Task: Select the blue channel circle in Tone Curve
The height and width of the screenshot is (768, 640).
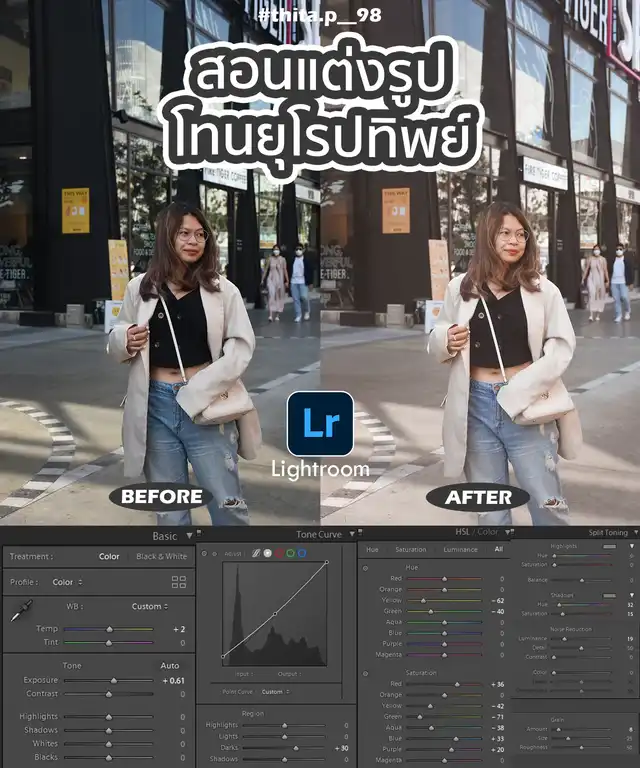Action: (301, 553)
